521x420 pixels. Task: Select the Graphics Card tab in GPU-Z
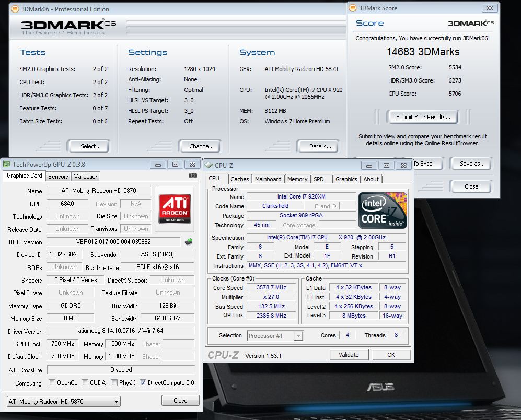pyautogui.click(x=24, y=176)
